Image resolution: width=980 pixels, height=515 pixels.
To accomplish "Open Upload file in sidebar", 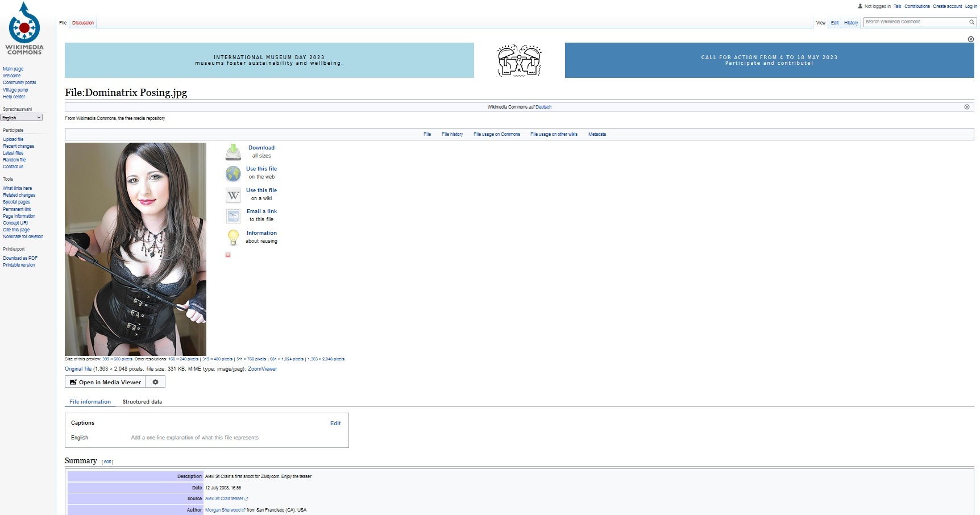I will (x=13, y=139).
